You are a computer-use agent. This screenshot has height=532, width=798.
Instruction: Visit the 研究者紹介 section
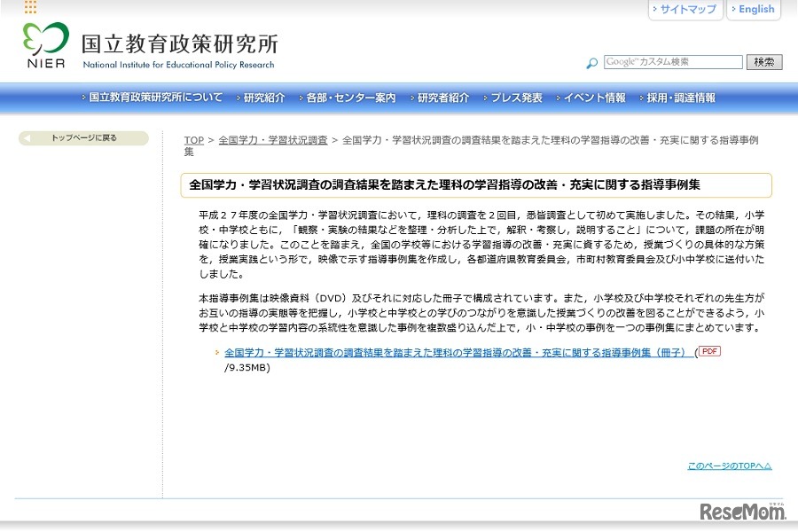coord(441,98)
